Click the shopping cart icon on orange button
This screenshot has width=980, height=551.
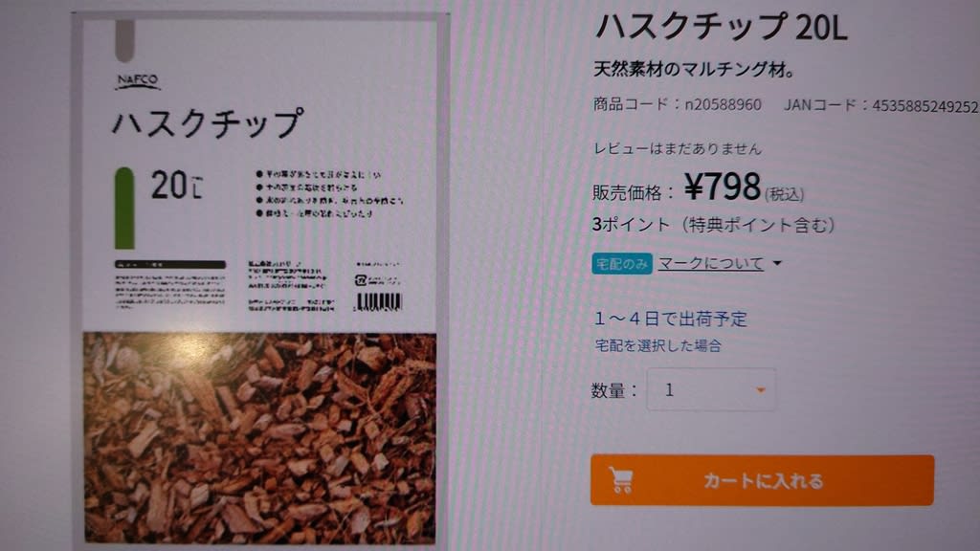click(x=621, y=480)
